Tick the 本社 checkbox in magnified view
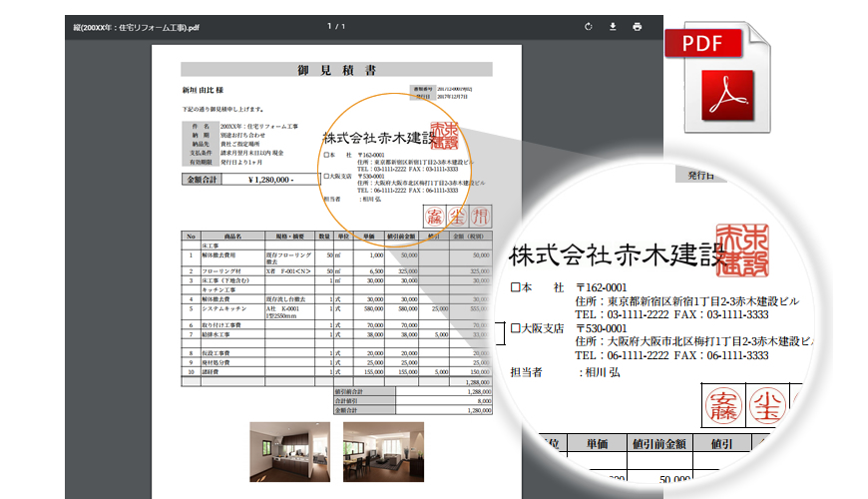 coord(516,287)
